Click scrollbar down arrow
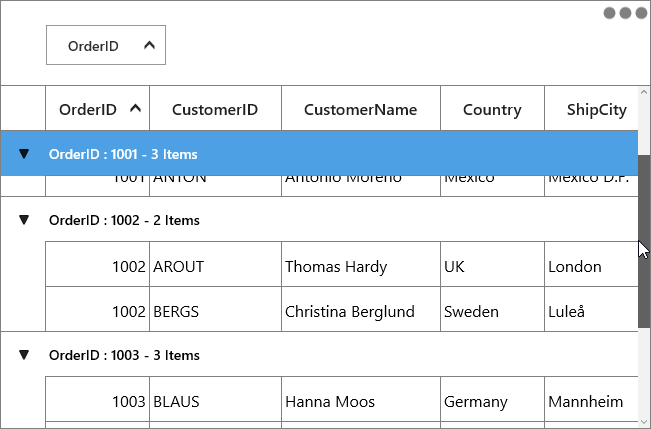Screen dimensions: 651x429 point(644,423)
